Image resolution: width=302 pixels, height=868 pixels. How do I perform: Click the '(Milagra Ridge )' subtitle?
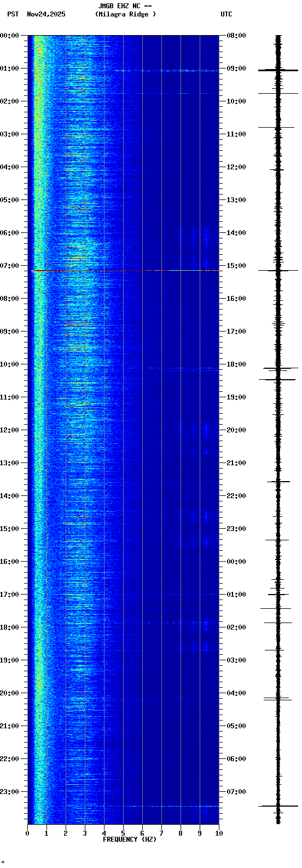125,14
